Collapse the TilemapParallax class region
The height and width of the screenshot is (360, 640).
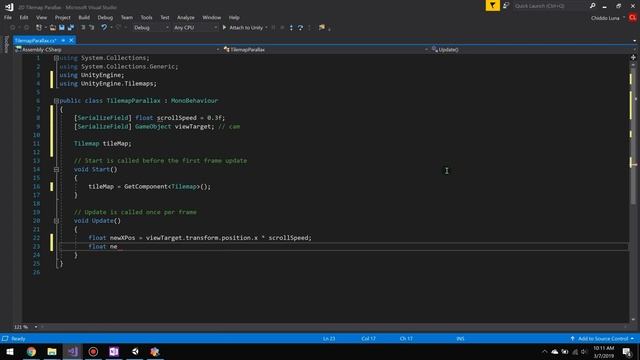56,101
